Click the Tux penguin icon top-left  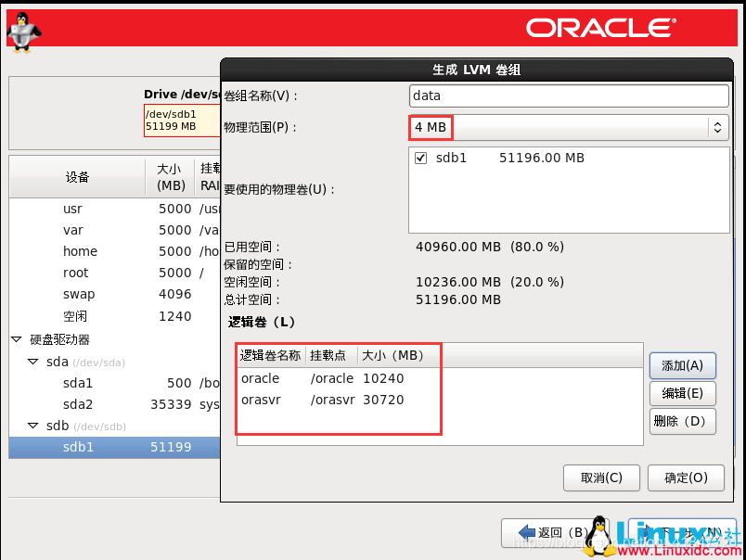click(22, 28)
